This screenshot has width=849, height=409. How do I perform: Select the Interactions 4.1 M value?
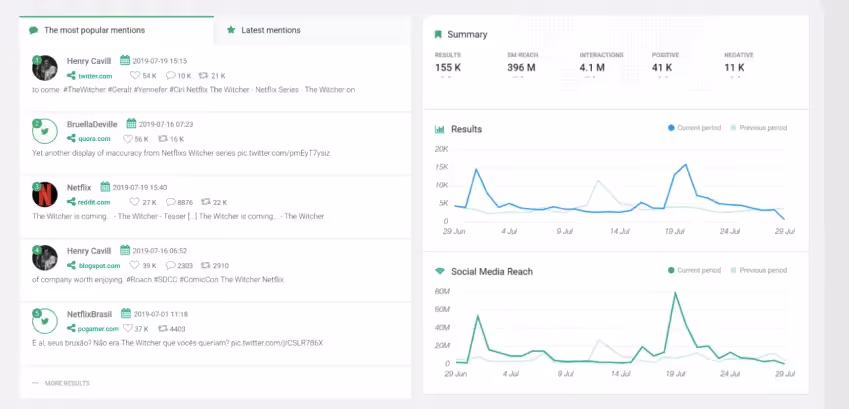coord(592,68)
